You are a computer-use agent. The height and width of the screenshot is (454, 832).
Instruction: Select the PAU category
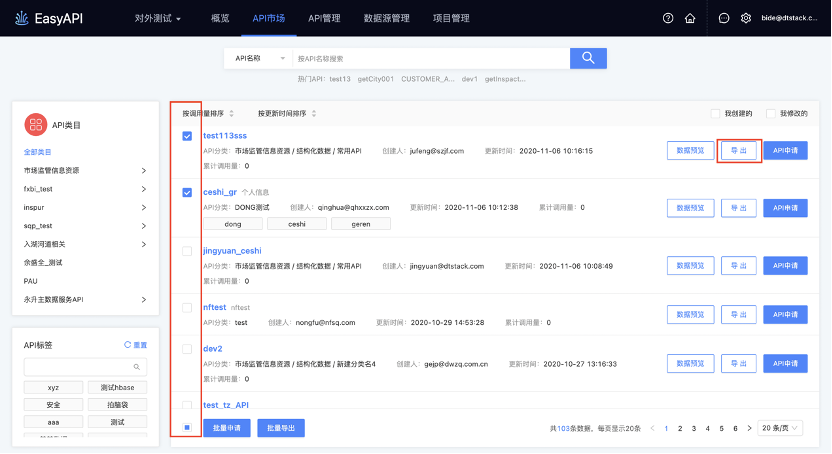30,281
